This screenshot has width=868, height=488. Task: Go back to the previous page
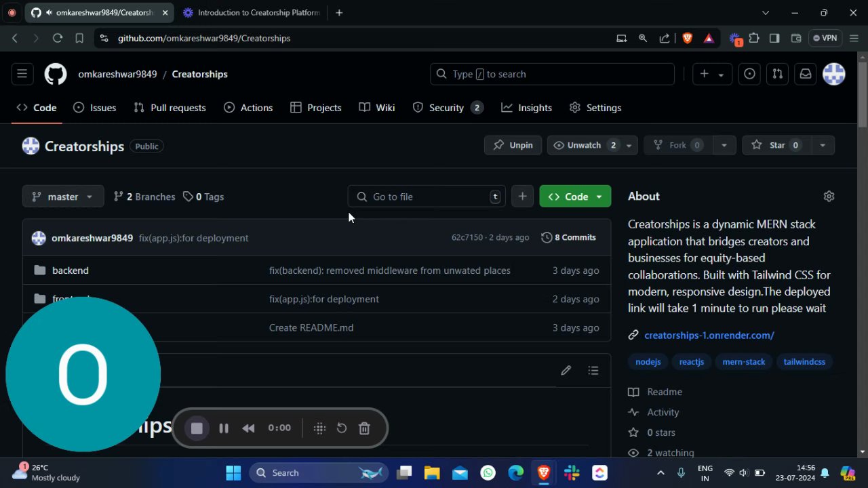(15, 38)
